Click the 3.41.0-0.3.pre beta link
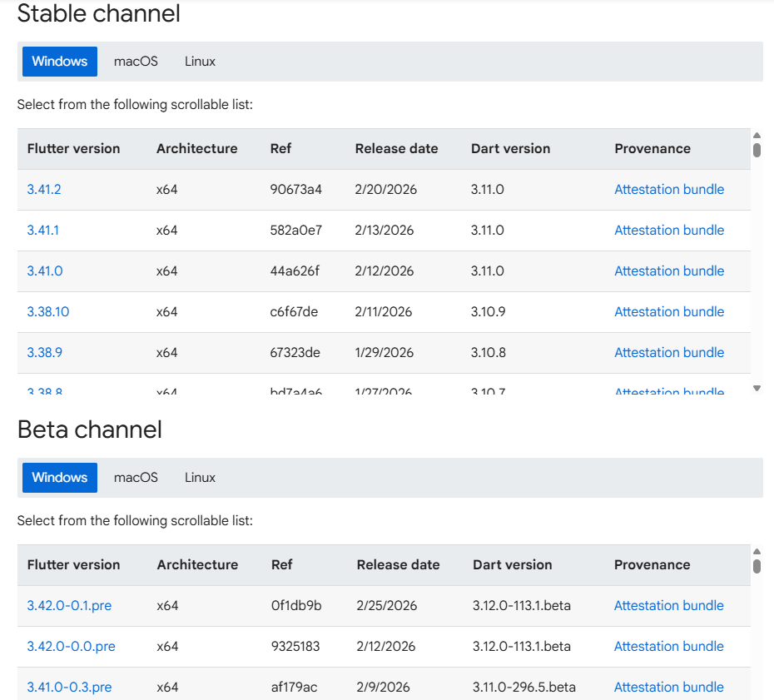The width and height of the screenshot is (774, 700). pos(69,688)
